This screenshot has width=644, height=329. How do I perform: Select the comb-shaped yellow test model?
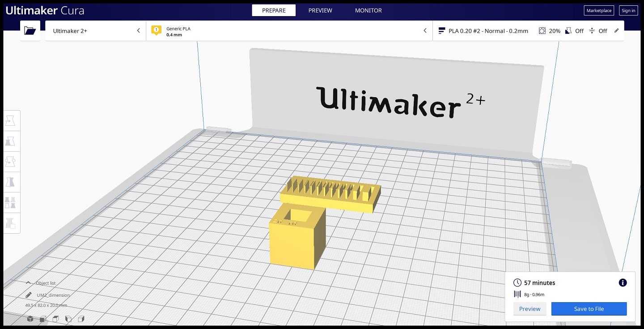(x=330, y=195)
